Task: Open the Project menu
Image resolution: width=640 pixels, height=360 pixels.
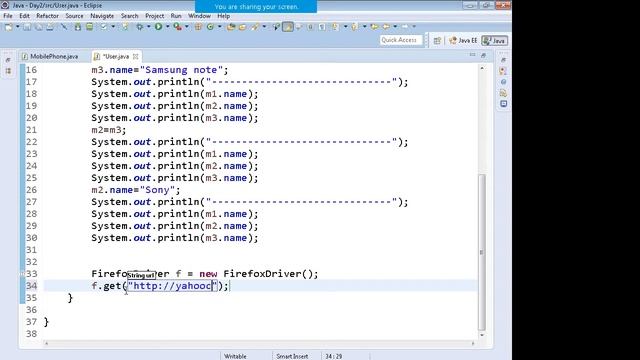Action: (155, 16)
